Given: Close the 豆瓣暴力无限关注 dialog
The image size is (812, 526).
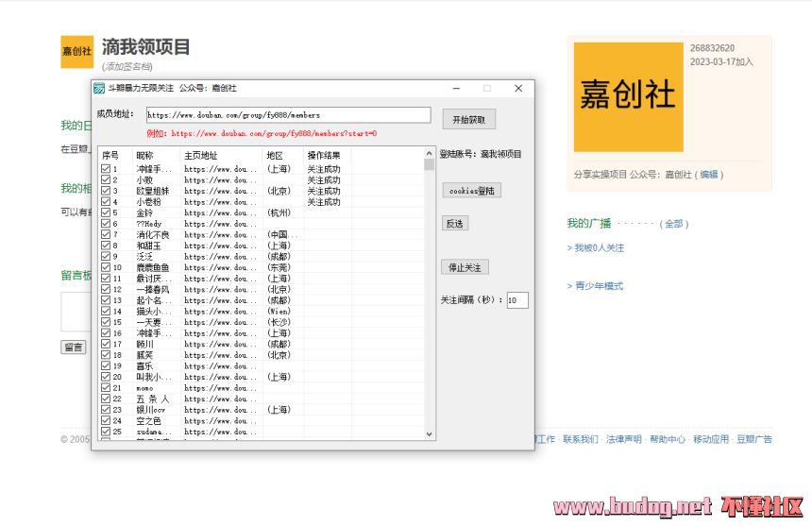Looking at the screenshot, I should pos(517,89).
